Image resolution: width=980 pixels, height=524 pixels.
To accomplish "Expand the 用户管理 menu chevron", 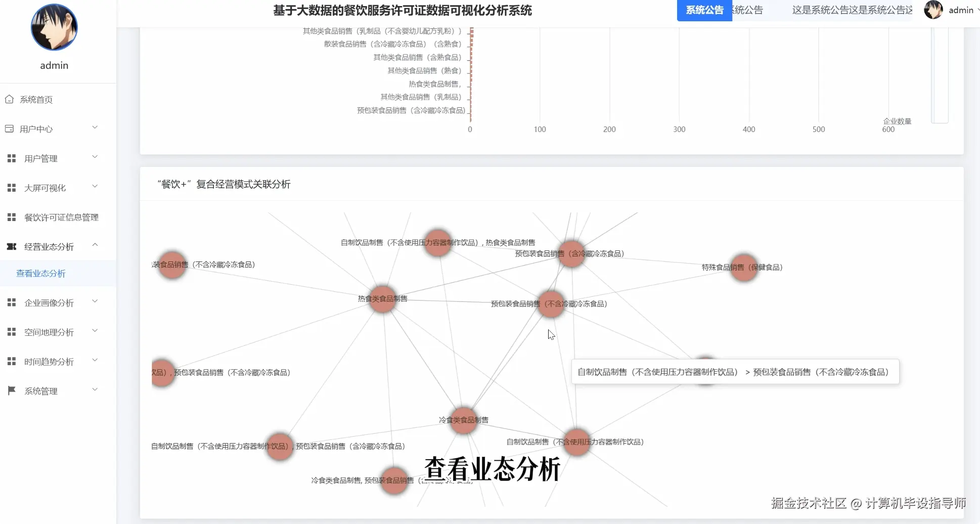I will (95, 157).
